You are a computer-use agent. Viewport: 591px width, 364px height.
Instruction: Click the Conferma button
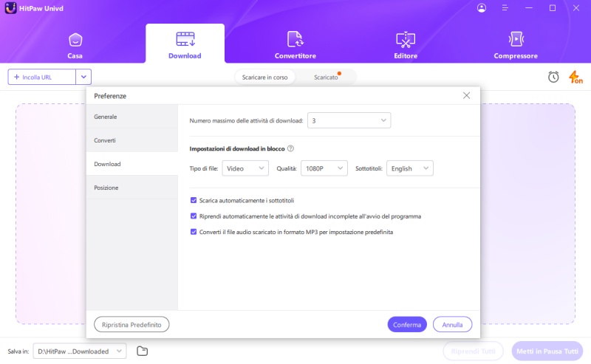coord(407,324)
